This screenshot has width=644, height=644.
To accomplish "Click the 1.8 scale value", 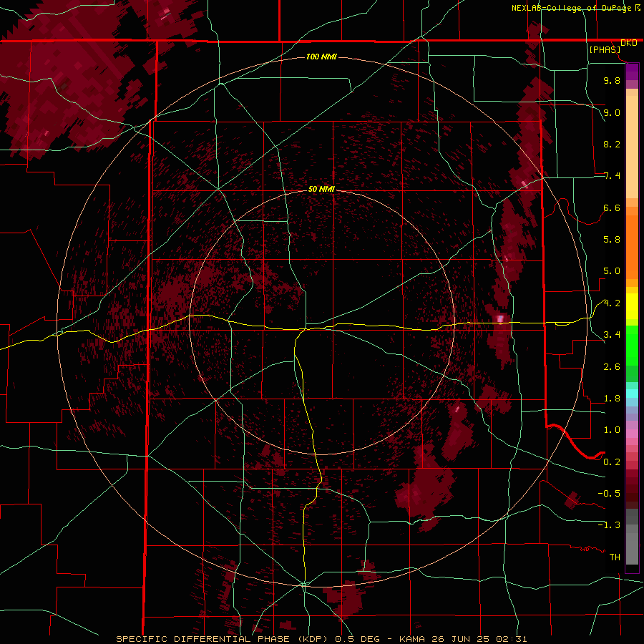I will click(x=612, y=399).
